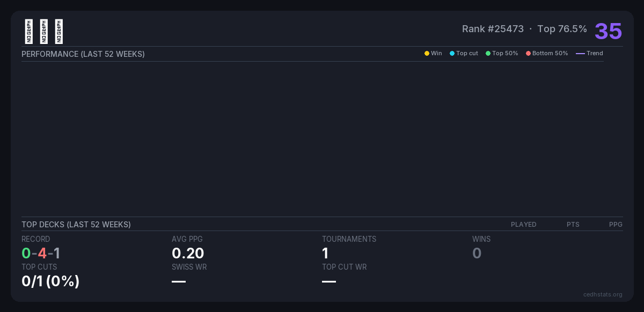Open the cedhstats.org link

tap(603, 294)
